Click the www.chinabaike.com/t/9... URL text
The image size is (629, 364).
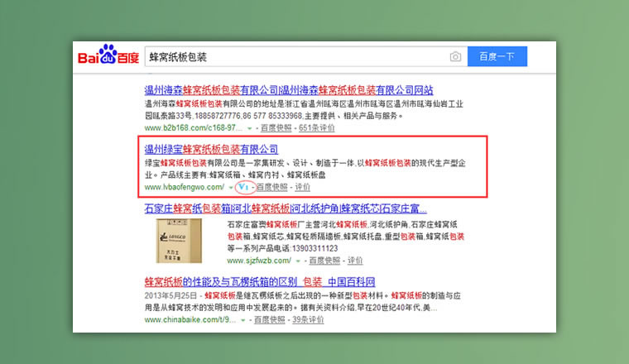(x=190, y=319)
